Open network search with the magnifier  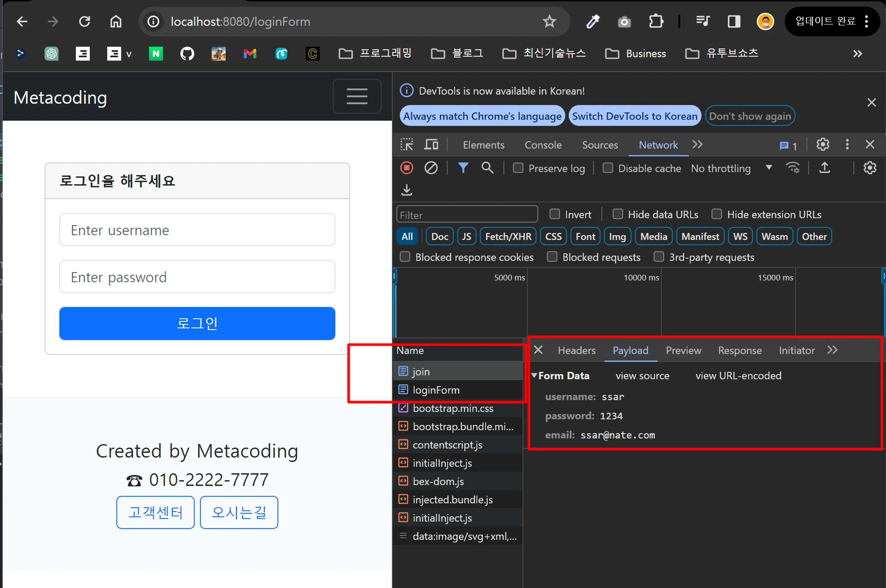click(487, 168)
